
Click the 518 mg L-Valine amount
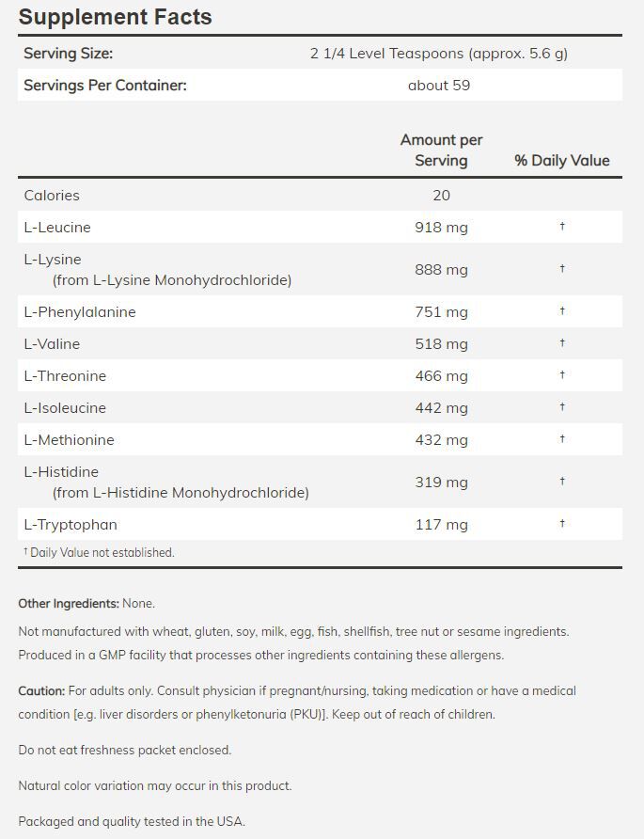click(x=441, y=344)
